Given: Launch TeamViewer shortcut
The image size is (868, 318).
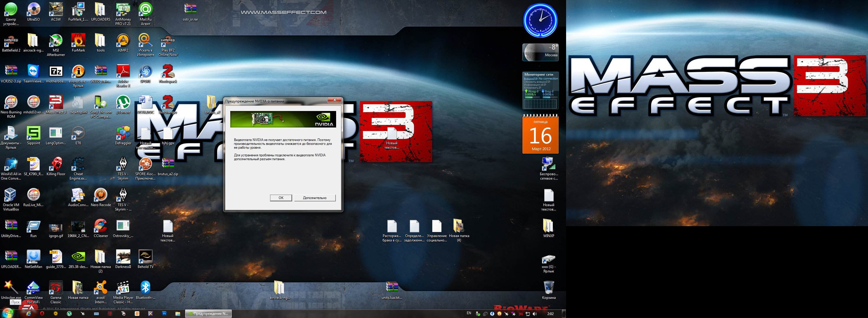Looking at the screenshot, I should point(33,74).
